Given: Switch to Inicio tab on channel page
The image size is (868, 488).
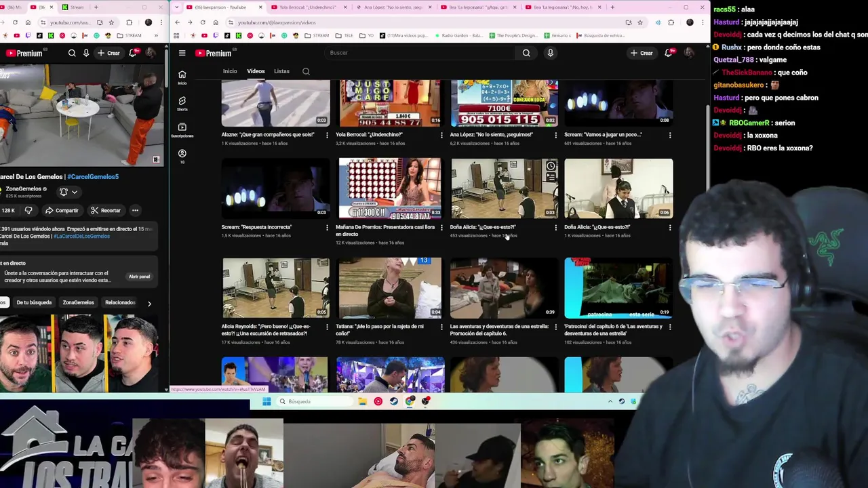Looking at the screenshot, I should click(x=230, y=71).
